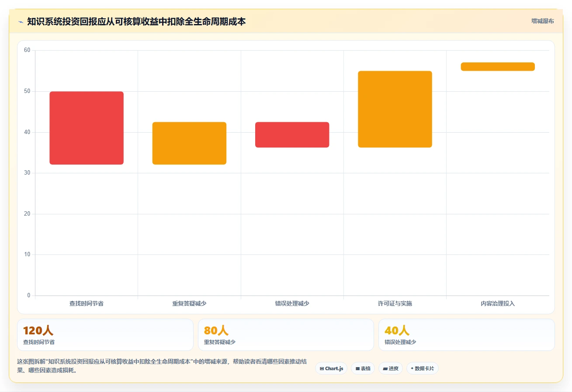Select the Chart.js tag chip
Viewport: 572px width, 392px height.
click(x=331, y=368)
